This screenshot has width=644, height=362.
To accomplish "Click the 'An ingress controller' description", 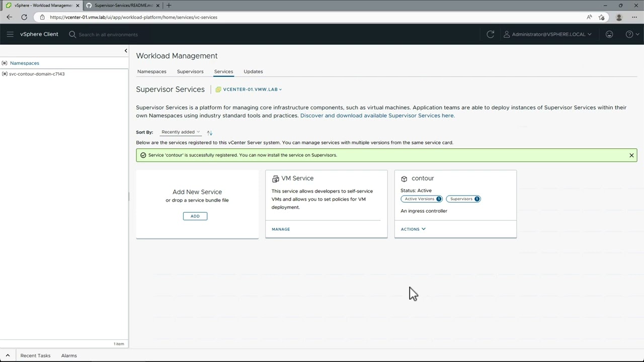I will tap(424, 211).
